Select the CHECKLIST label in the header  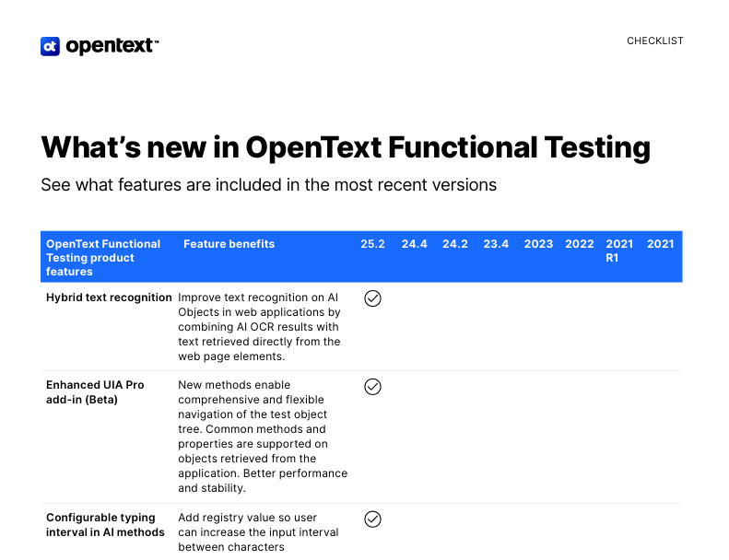[654, 41]
